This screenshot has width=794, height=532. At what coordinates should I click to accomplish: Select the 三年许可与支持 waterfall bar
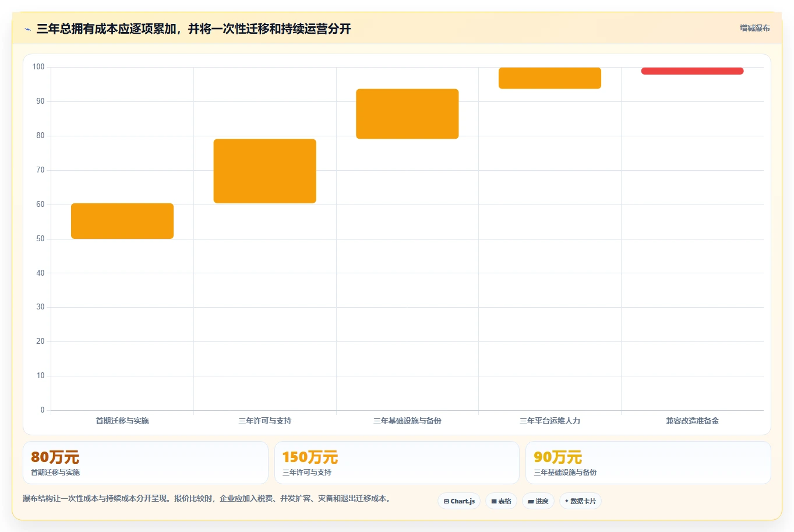(x=265, y=171)
